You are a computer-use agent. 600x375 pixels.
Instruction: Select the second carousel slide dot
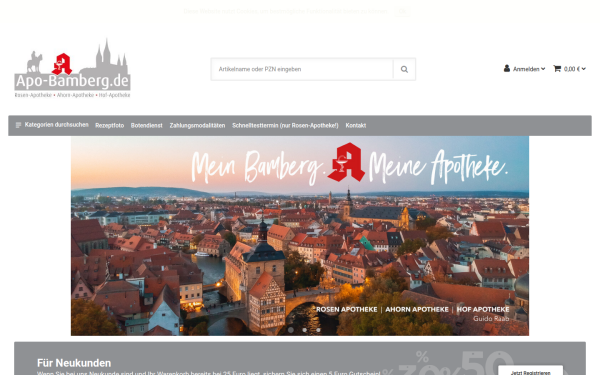pos(305,329)
